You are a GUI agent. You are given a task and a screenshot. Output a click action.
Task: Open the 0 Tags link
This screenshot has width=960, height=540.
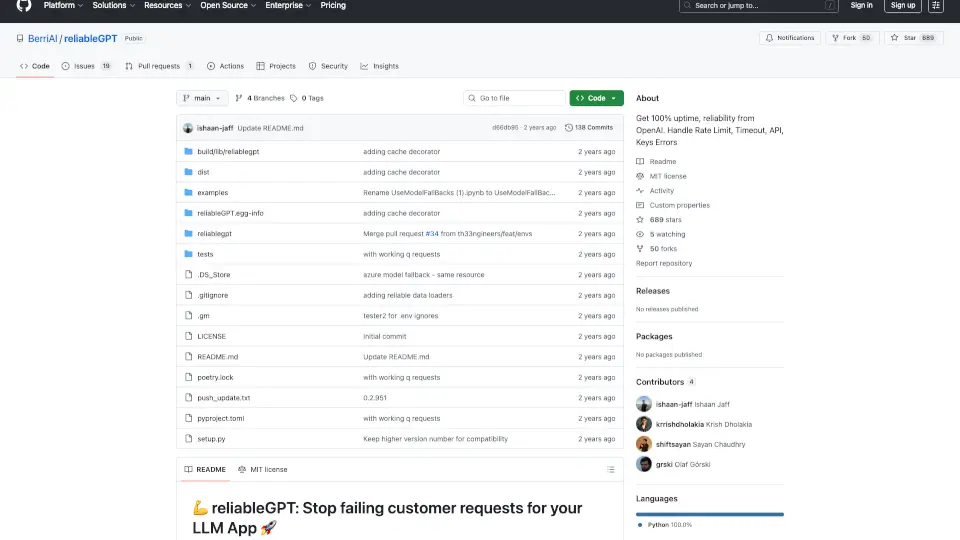tap(307, 98)
